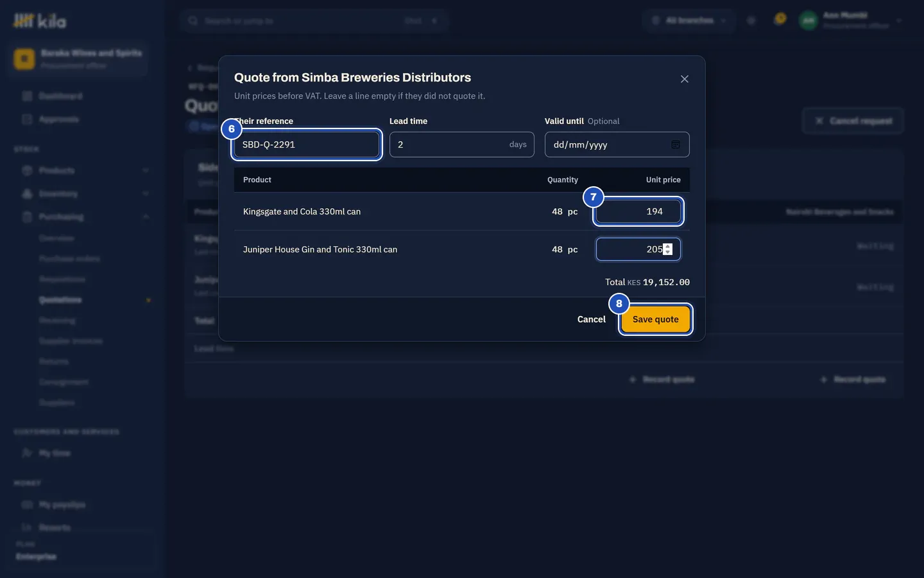Open the All branches dropdown in the header

[x=689, y=21]
